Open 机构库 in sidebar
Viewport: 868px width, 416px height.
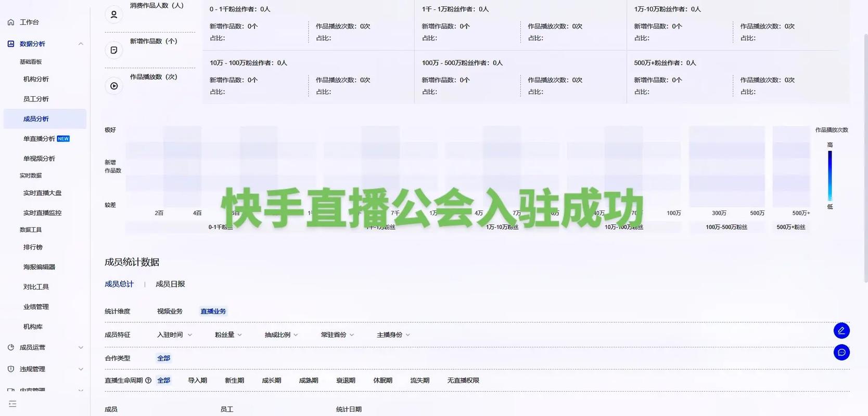pos(33,327)
